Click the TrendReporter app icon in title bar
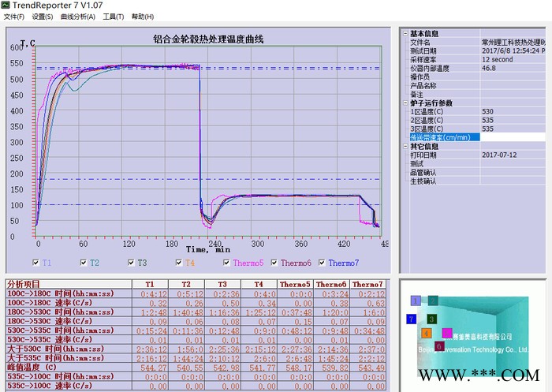 tap(6, 5)
